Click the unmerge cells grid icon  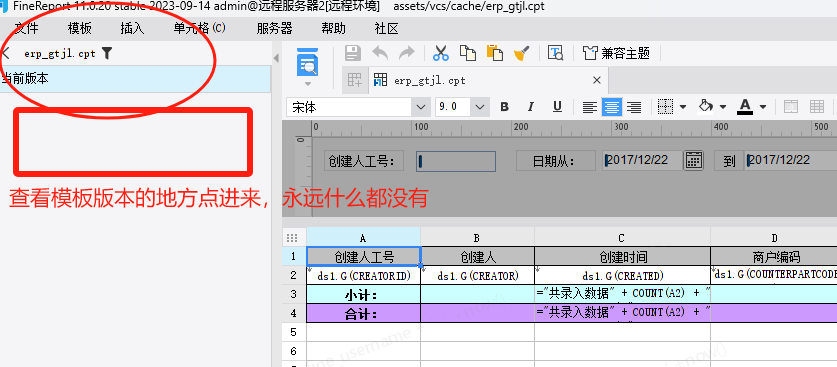point(817,107)
